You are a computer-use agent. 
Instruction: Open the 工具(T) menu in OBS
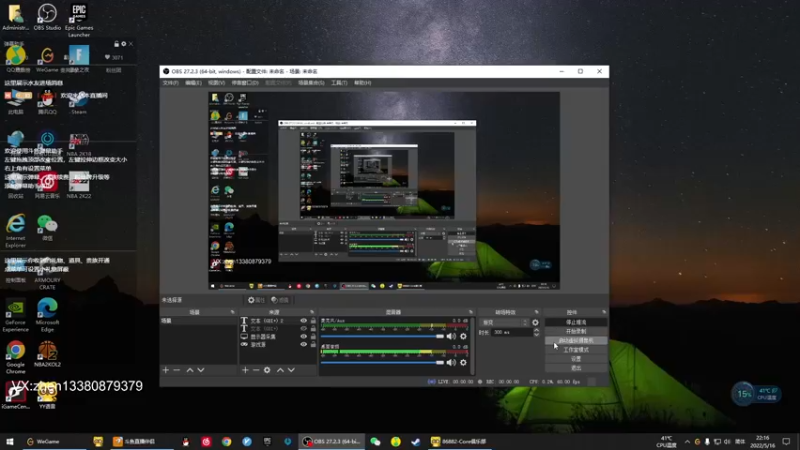[339, 83]
